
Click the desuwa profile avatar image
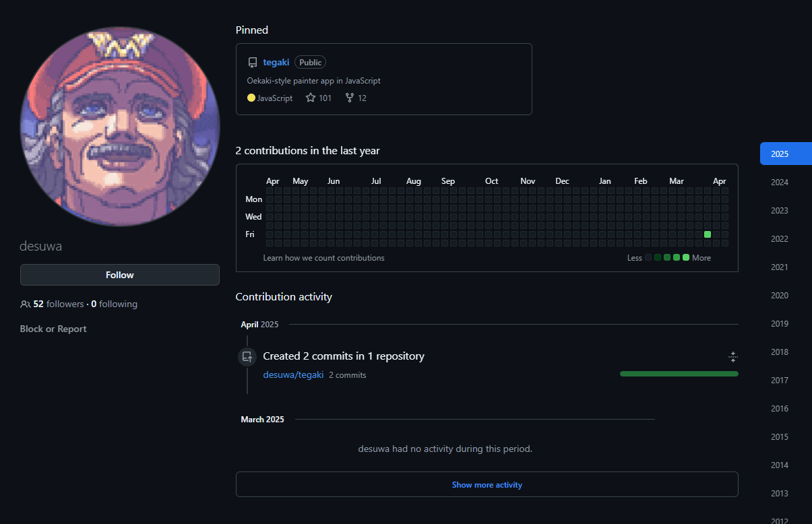(120, 127)
